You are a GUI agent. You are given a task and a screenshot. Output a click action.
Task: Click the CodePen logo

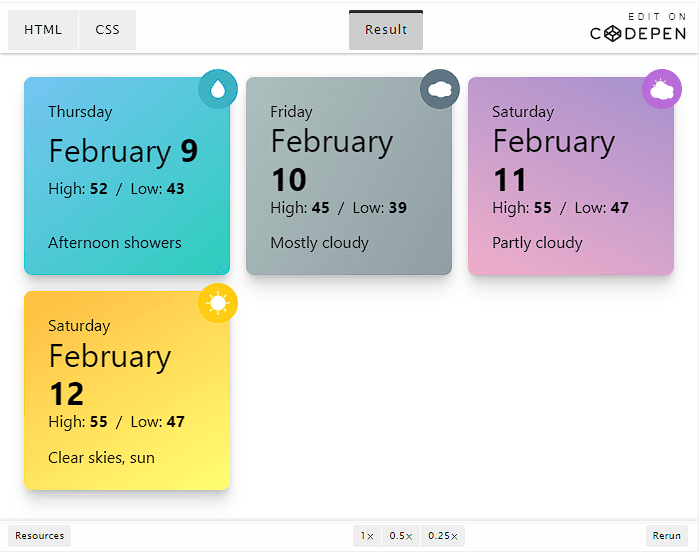[x=638, y=34]
